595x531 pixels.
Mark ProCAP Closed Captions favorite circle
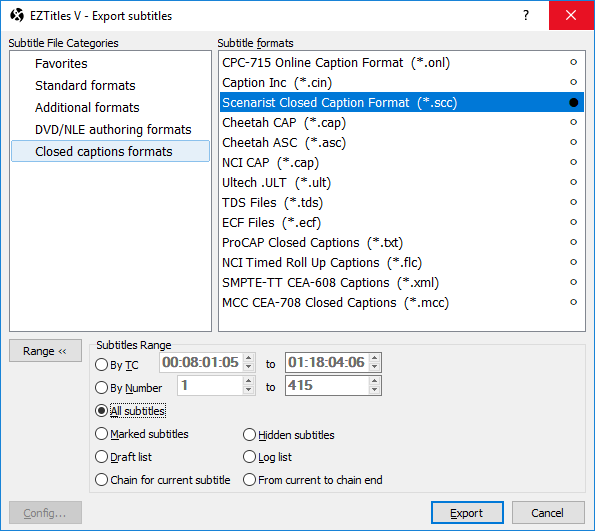click(x=573, y=242)
